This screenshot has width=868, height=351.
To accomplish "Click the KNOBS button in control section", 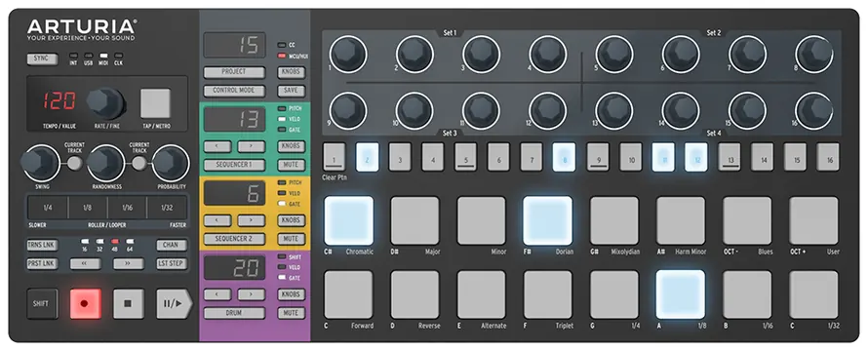I will point(292,72).
